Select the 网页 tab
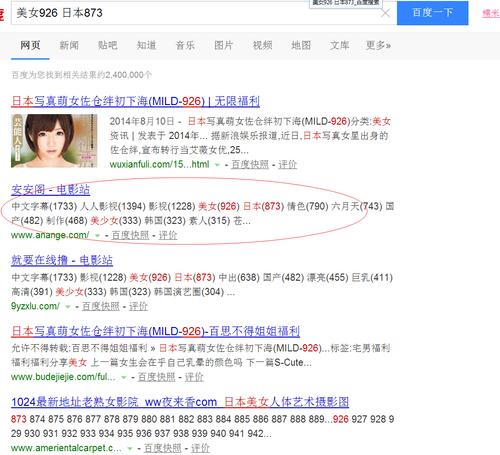500x455 pixels. click(30, 45)
